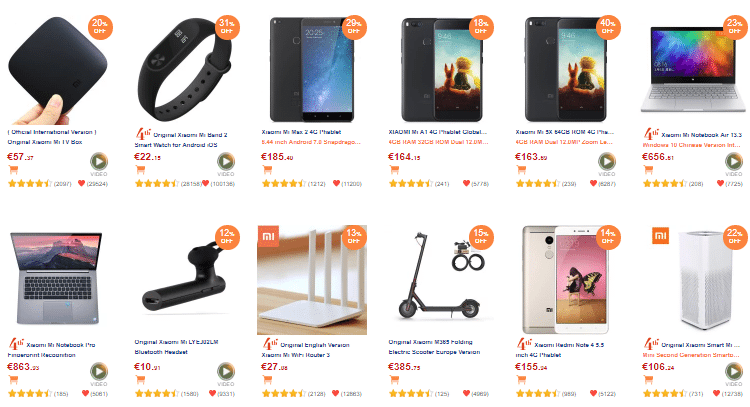This screenshot has height=407, width=750.
Task: Favorite the Mi WiFi Router 3
Action: [335, 393]
